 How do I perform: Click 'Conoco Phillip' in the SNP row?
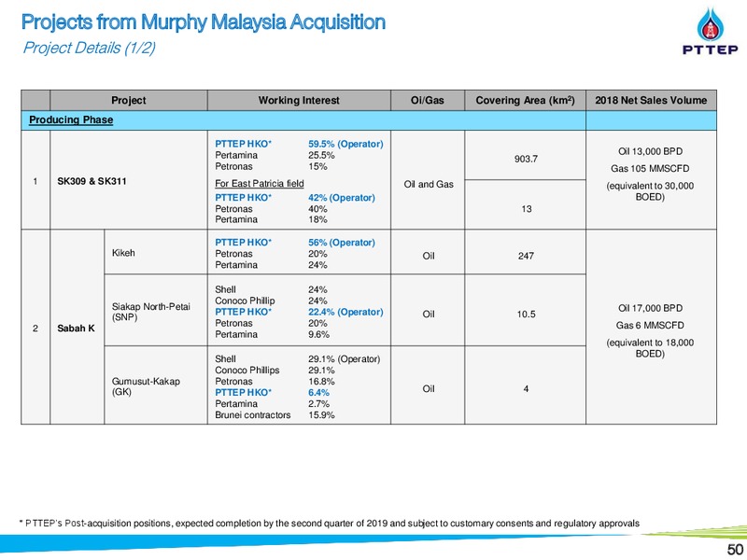pos(245,301)
